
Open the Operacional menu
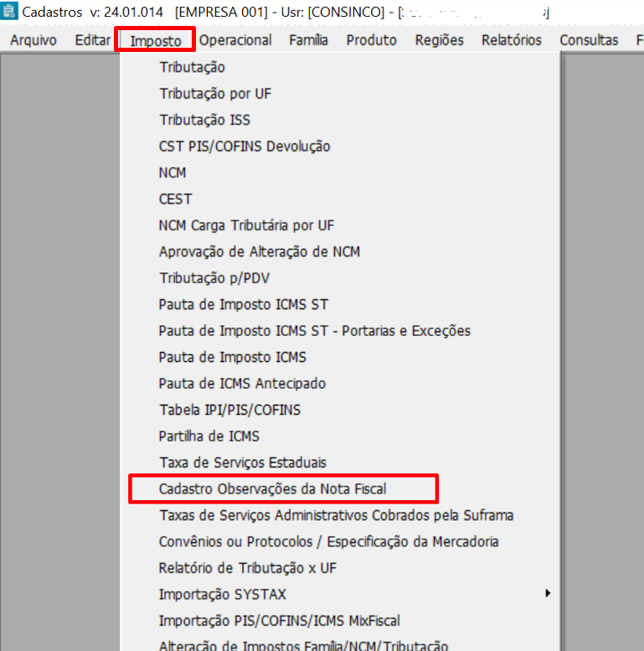click(x=235, y=40)
